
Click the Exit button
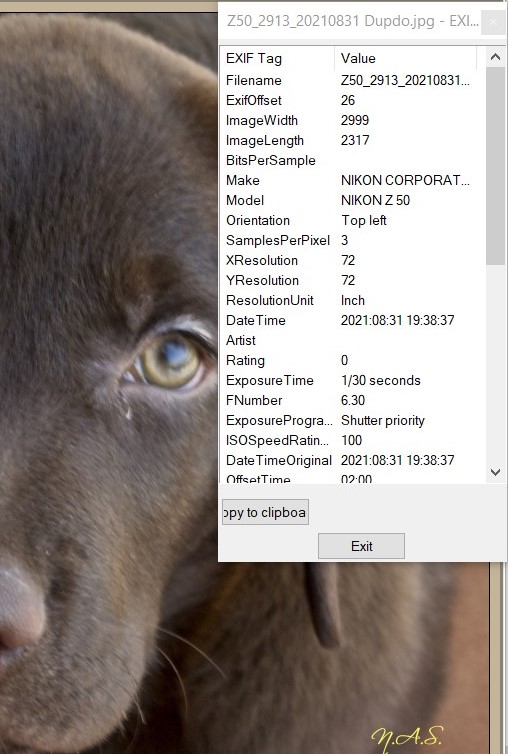361,546
